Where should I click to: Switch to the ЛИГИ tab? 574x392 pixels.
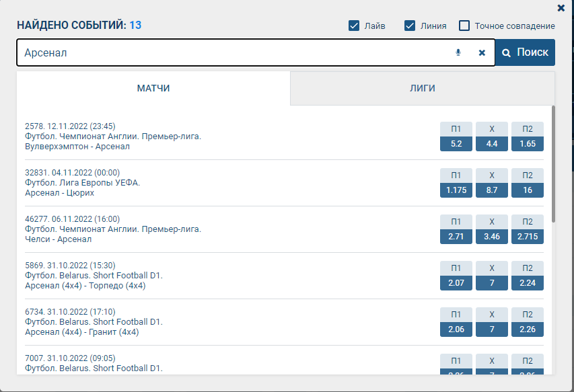[422, 88]
